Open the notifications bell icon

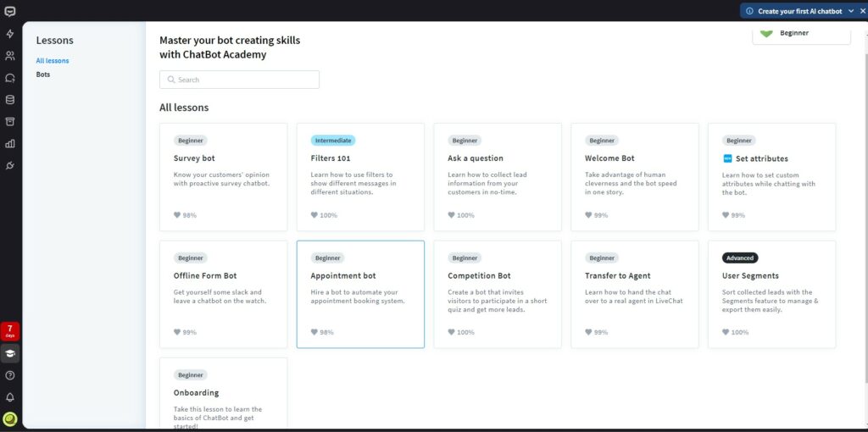point(10,397)
